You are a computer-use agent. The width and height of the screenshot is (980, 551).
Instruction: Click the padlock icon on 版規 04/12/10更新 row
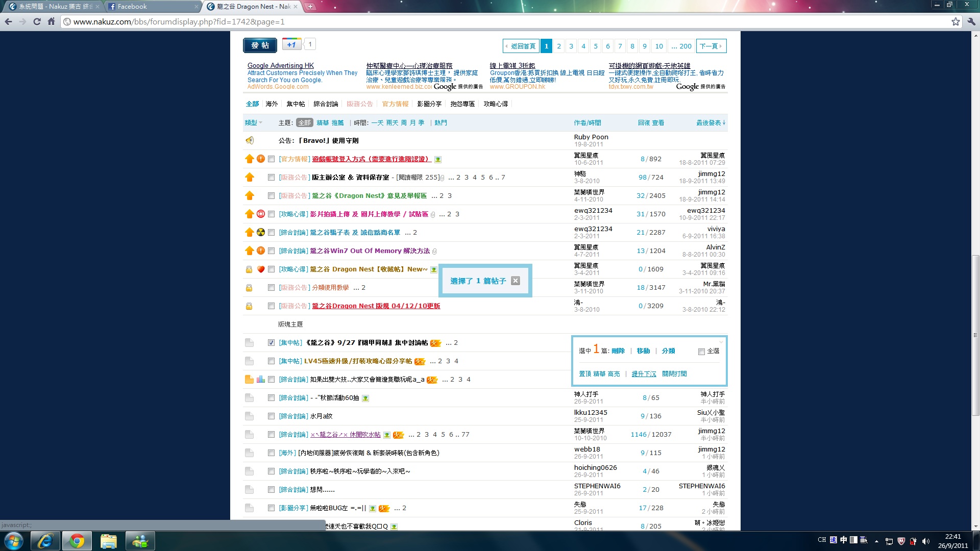pos(249,306)
